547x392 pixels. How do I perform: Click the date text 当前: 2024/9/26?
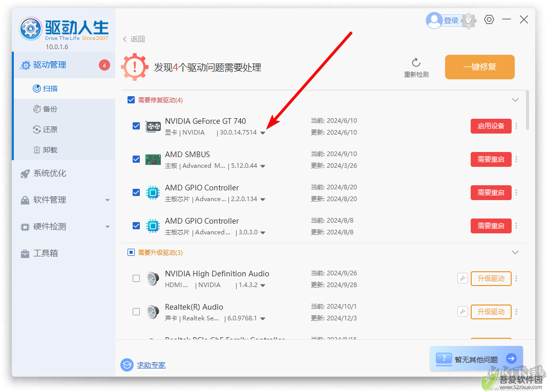334,273
